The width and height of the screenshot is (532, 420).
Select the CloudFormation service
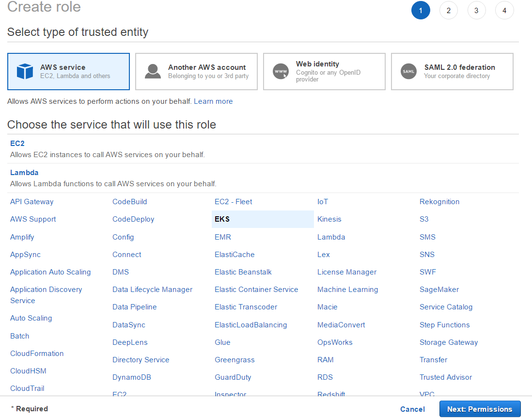tap(37, 354)
